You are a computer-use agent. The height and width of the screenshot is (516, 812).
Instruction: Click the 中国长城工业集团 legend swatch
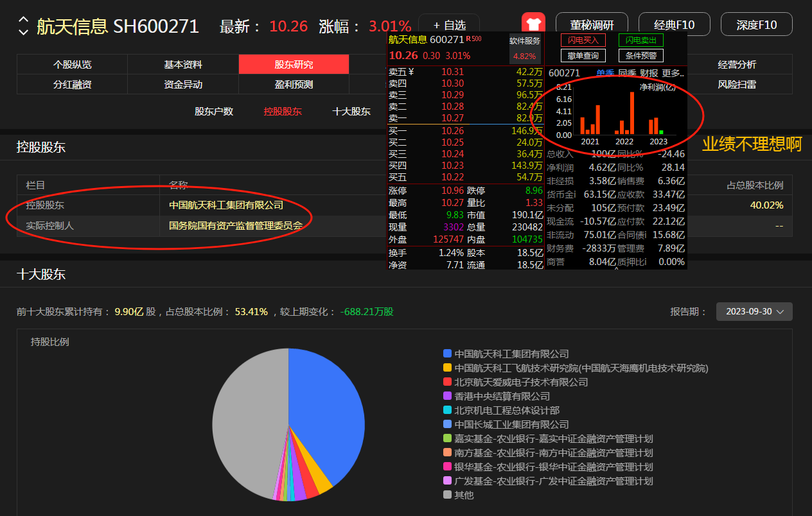coord(448,424)
